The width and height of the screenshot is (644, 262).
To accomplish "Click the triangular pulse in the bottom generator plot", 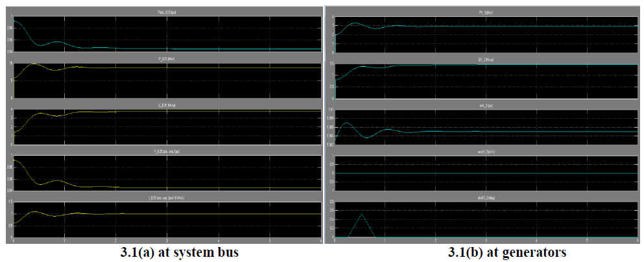I will pyautogui.click(x=361, y=220).
